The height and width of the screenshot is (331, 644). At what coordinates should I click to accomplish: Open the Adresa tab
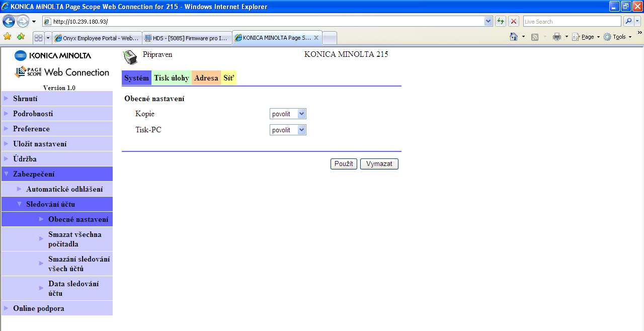pos(206,78)
